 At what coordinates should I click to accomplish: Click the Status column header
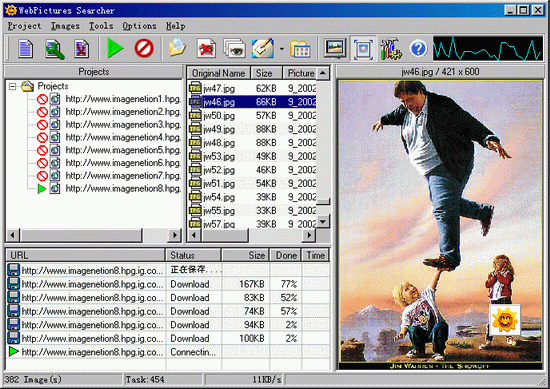pyautogui.click(x=193, y=255)
